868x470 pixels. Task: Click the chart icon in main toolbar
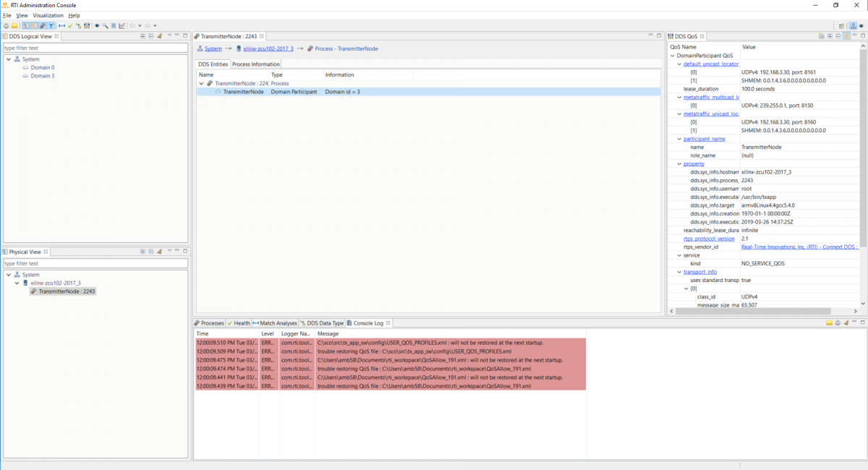(122, 25)
